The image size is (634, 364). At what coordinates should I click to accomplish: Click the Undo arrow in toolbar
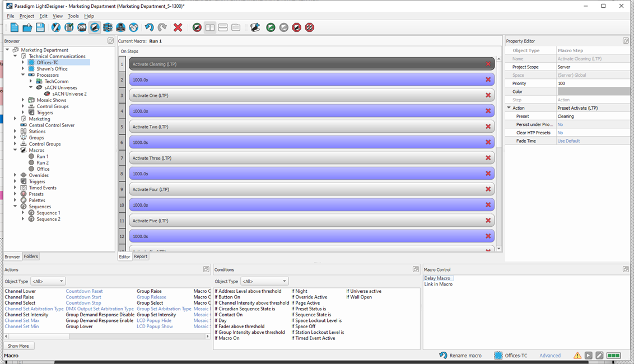pos(149,27)
